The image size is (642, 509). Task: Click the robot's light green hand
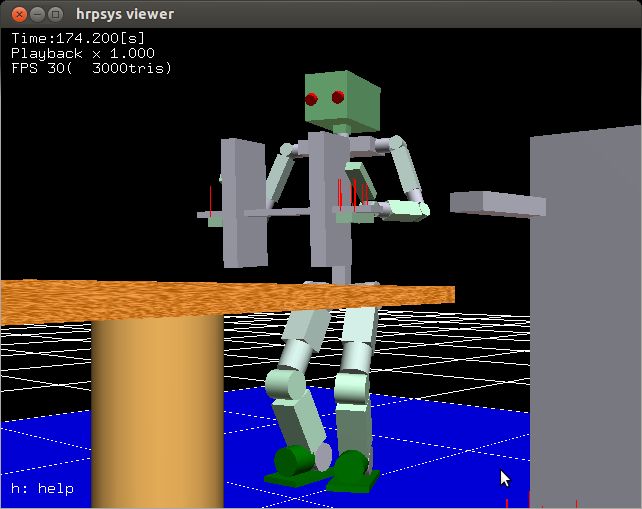click(408, 209)
